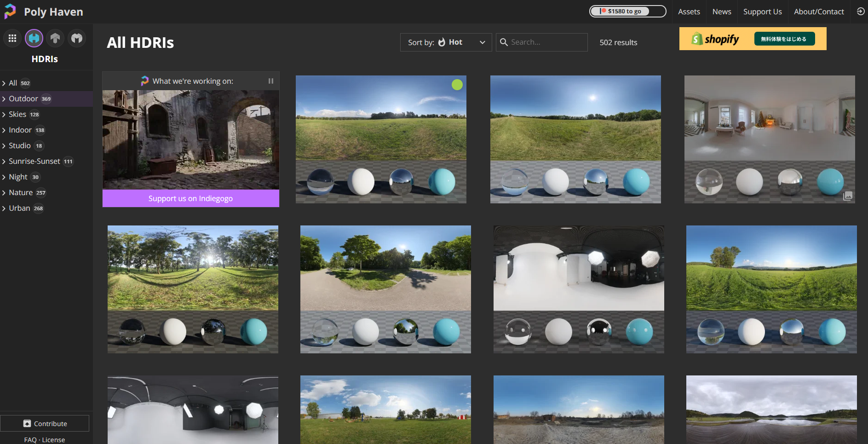Filter by Nature category label
The height and width of the screenshot is (444, 868).
click(x=21, y=192)
